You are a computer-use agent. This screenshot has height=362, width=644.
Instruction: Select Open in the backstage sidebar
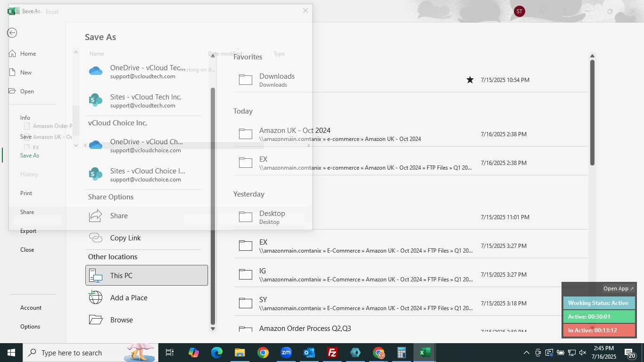click(27, 91)
